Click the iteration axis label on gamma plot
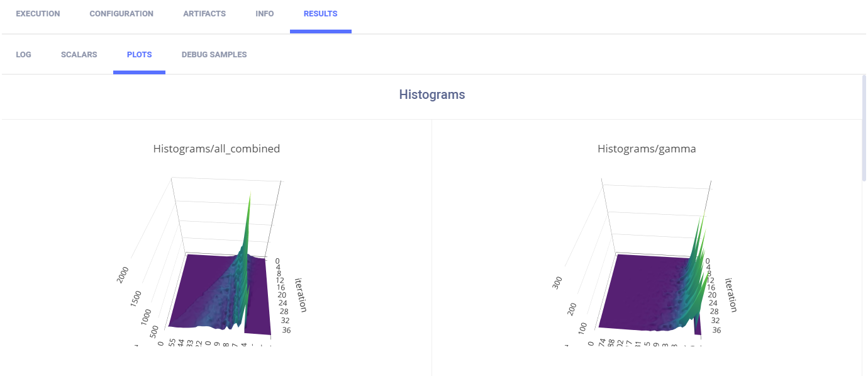Image resolution: width=868 pixels, height=376 pixels. 732,294
